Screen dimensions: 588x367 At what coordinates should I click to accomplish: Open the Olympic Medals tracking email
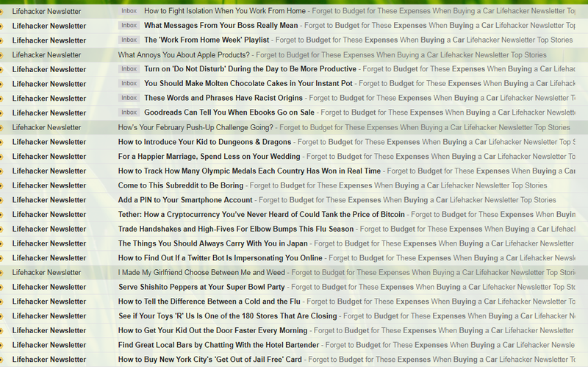coord(249,171)
